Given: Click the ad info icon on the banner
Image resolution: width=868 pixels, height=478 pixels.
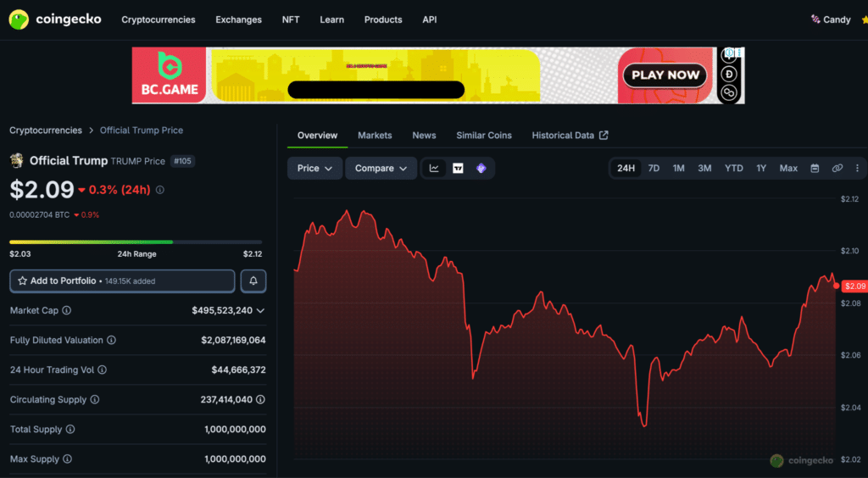Looking at the screenshot, I should tap(730, 53).
